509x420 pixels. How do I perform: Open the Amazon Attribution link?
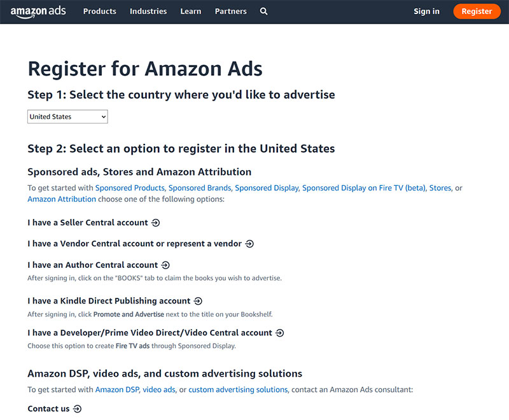pyautogui.click(x=62, y=199)
